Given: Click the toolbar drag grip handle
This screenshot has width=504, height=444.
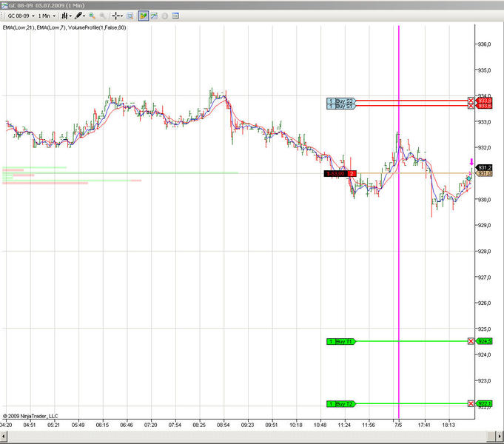Looking at the screenshot, I should (x=2, y=16).
